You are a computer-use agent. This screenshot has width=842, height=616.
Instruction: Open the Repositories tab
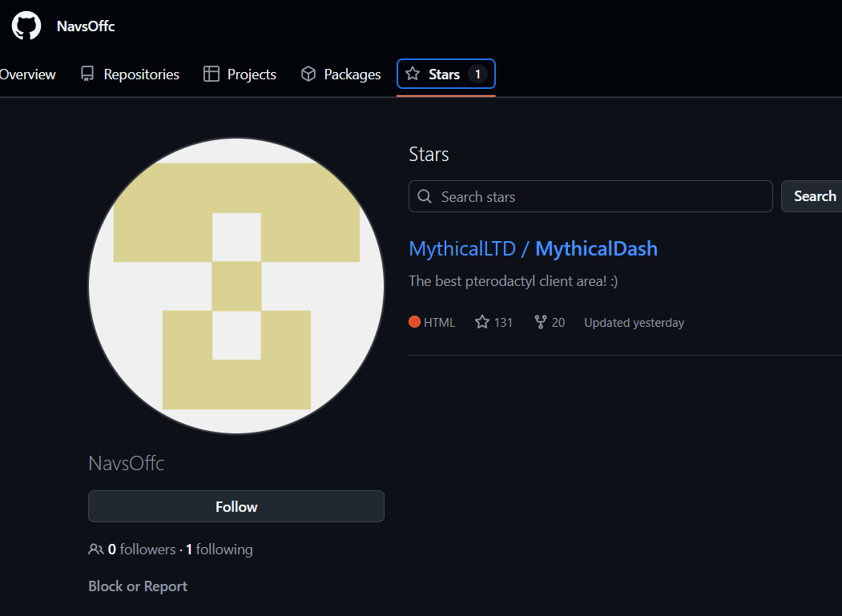(141, 74)
